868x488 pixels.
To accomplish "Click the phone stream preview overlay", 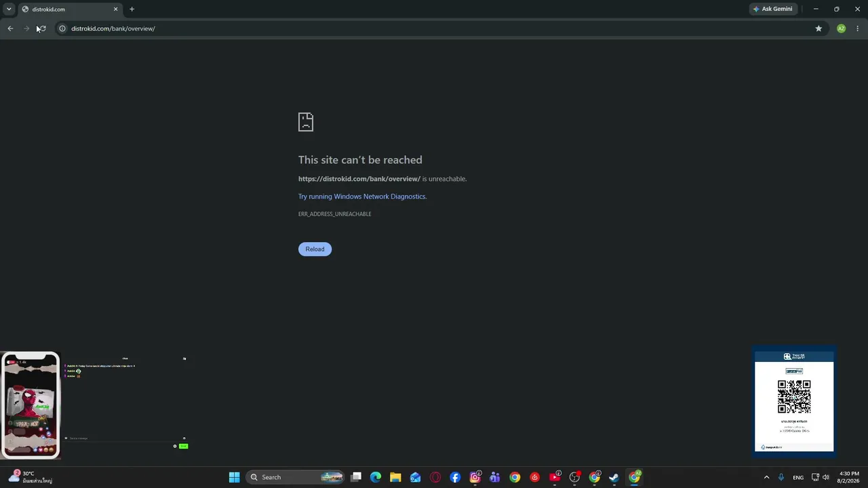I will click(31, 405).
